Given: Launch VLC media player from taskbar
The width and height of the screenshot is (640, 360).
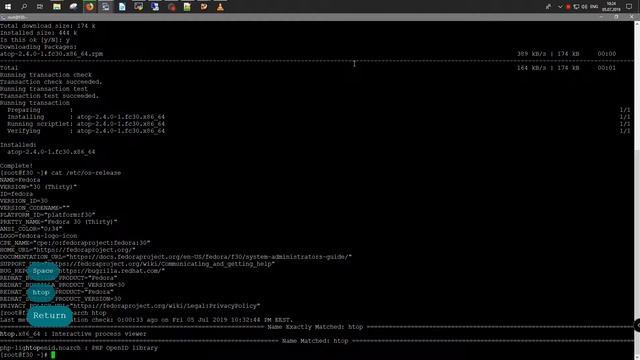Looking at the screenshot, I should (x=220, y=7).
